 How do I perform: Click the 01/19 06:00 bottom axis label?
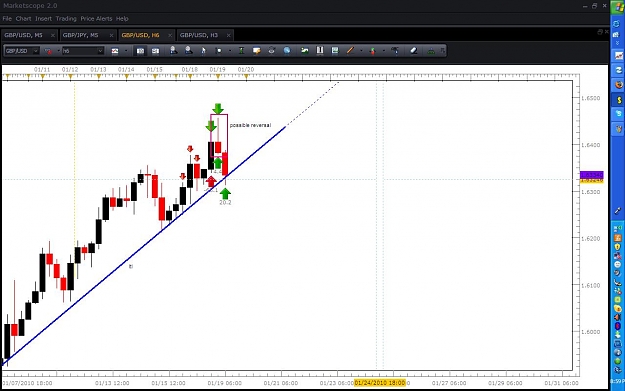pyautogui.click(x=224, y=383)
